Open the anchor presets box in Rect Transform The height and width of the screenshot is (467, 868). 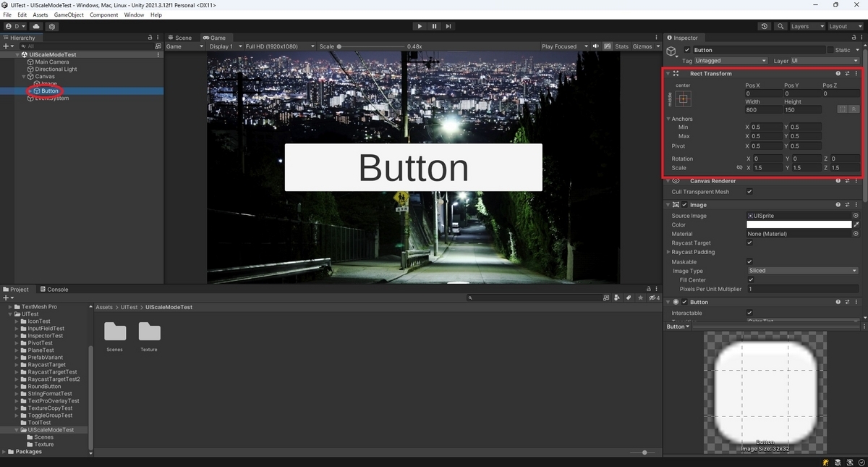tap(684, 98)
